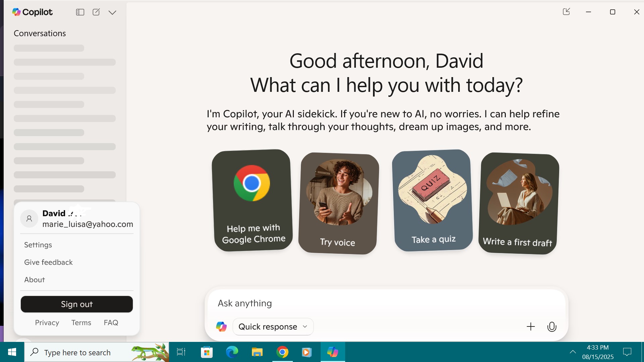Close the Copilot window
This screenshot has width=644, height=362.
point(637,12)
